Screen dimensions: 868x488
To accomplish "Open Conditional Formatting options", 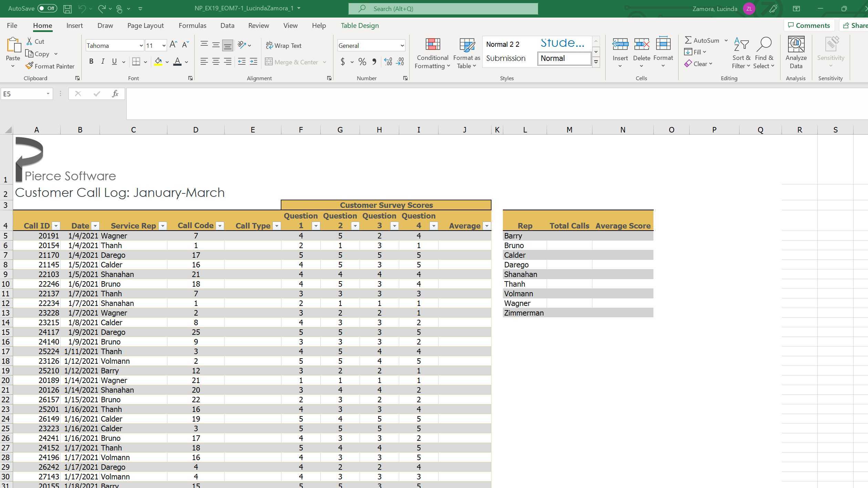I will tap(432, 52).
